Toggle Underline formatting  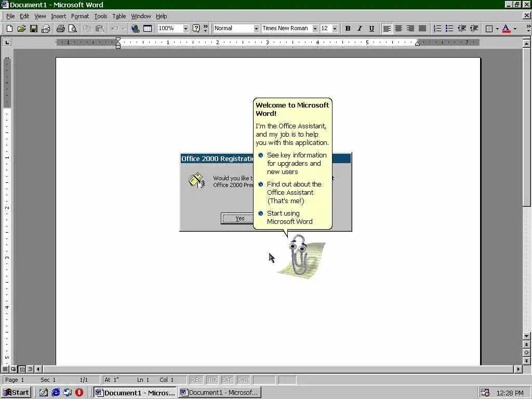click(x=371, y=29)
